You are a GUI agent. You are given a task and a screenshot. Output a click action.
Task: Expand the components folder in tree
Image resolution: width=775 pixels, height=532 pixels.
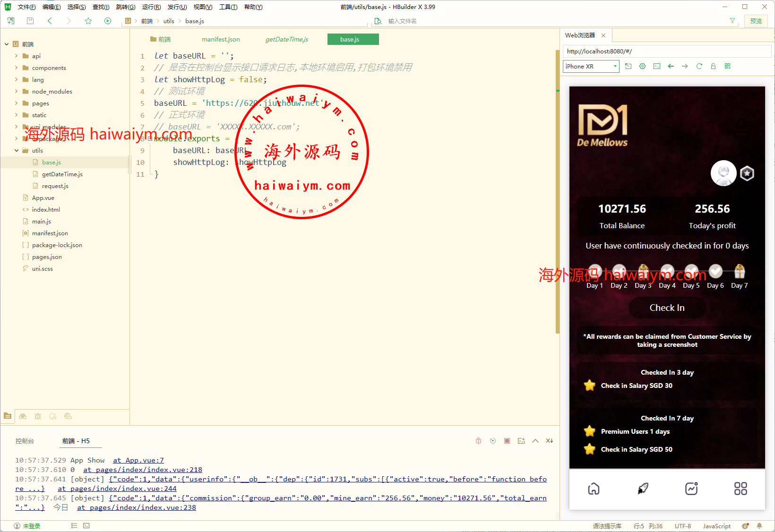[x=17, y=68]
